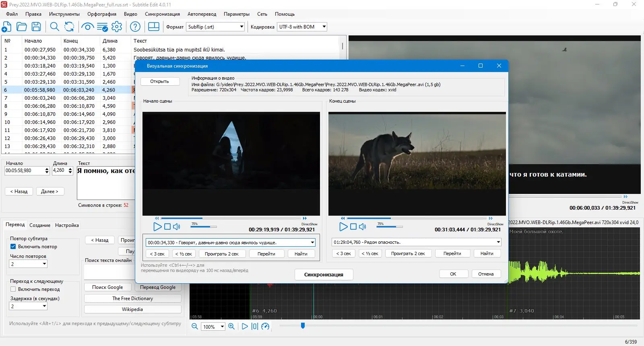Switch to the Создание tab
The image size is (644, 346).
40,225
